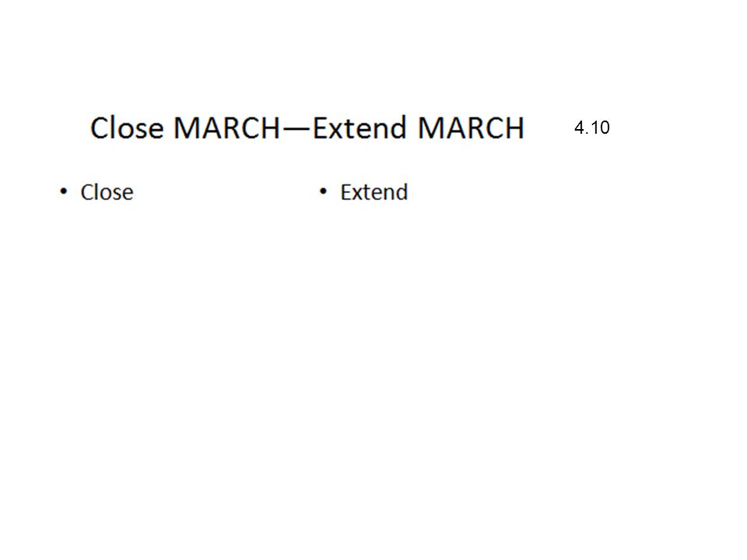Click the bullet dot before Close
Screen dimensions: 747x560
[64, 191]
